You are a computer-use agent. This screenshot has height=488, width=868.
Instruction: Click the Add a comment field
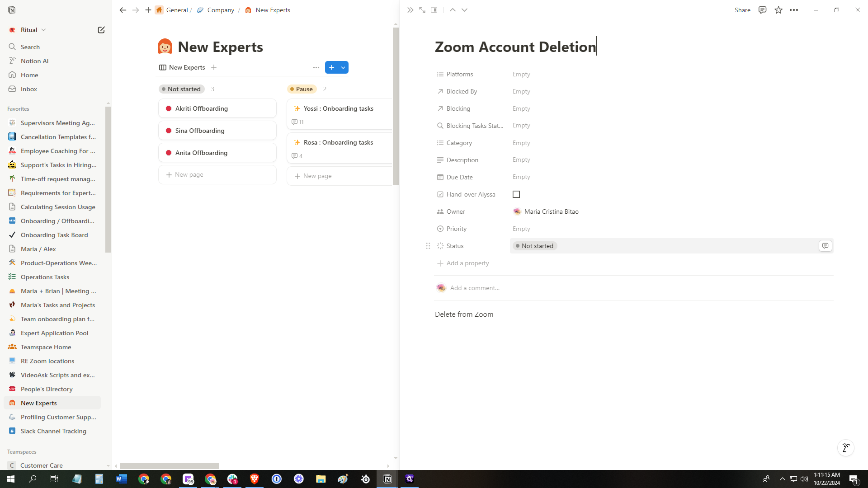pos(475,288)
